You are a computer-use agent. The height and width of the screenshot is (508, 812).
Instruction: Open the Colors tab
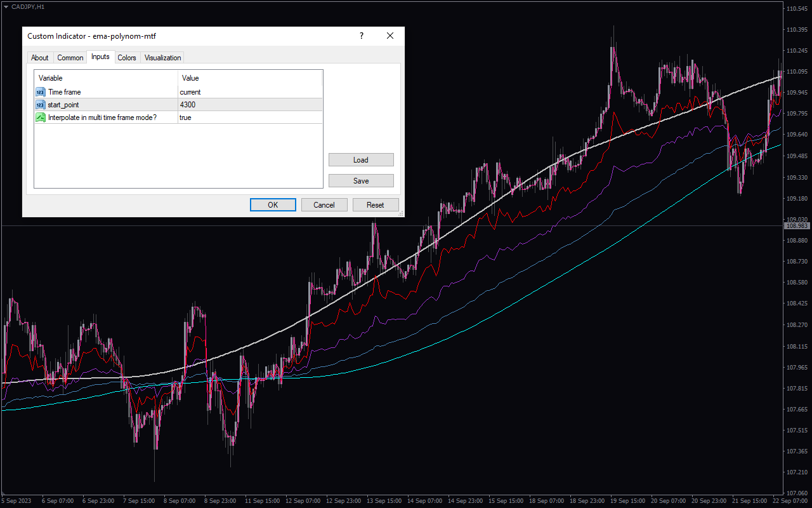[x=127, y=58]
